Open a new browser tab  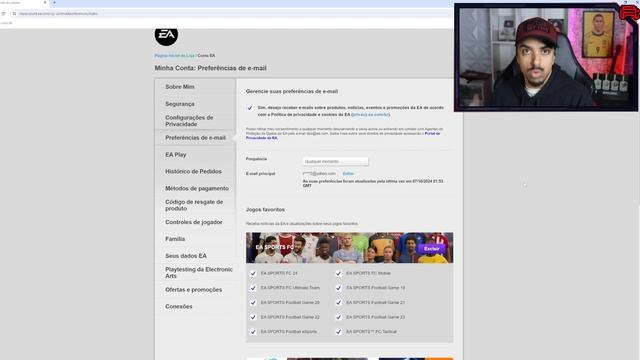coord(54,2)
